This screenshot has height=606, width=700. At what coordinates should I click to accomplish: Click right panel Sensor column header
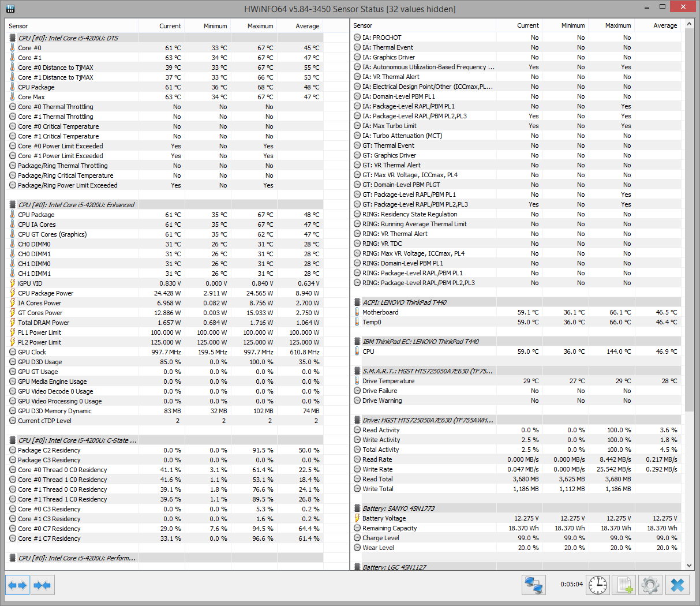[423, 25]
